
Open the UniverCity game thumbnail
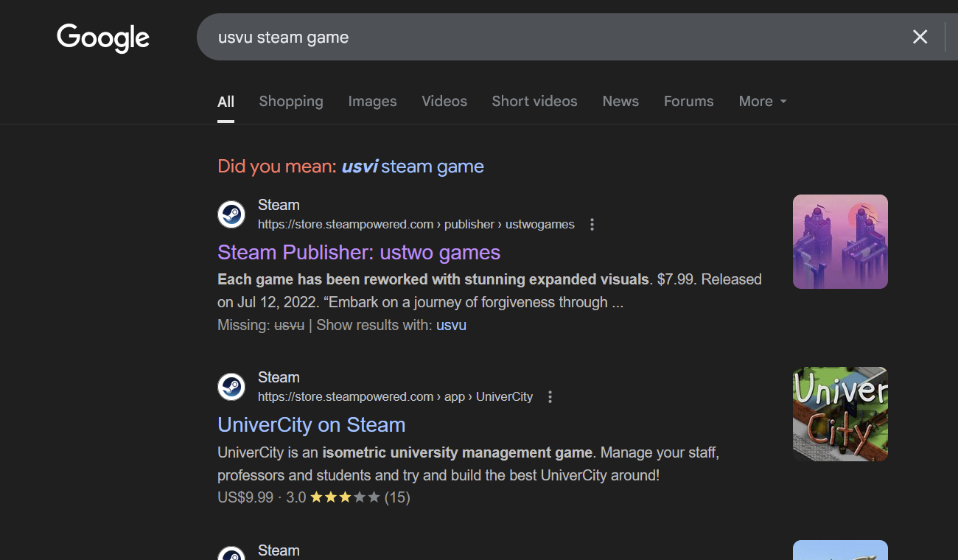[840, 414]
